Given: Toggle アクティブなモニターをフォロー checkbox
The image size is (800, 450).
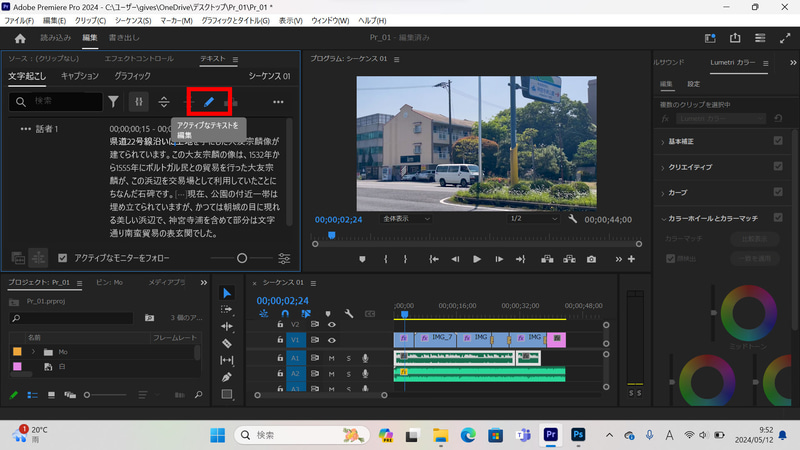Looking at the screenshot, I should (62, 258).
